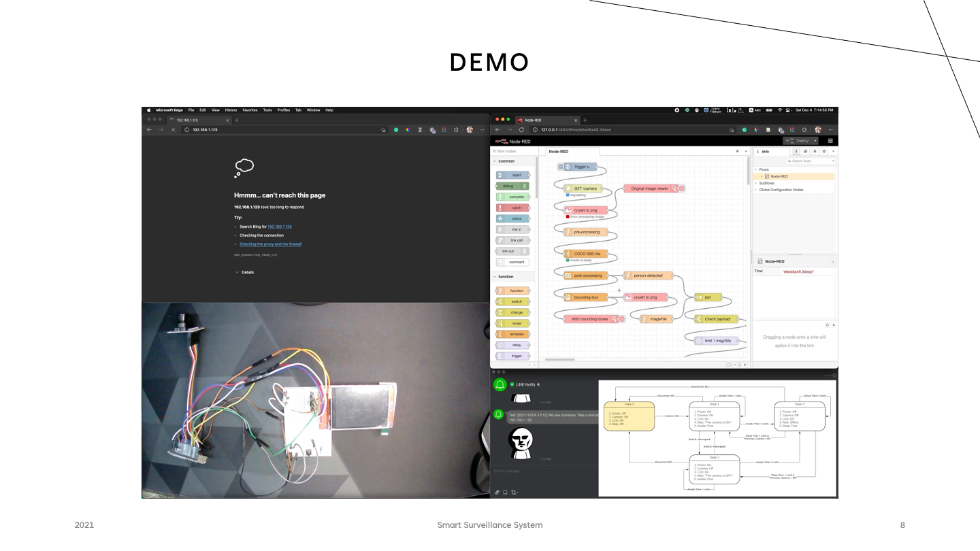
Task: Click the Node-RED canvas horizontal scrollbar
Action: (560, 359)
